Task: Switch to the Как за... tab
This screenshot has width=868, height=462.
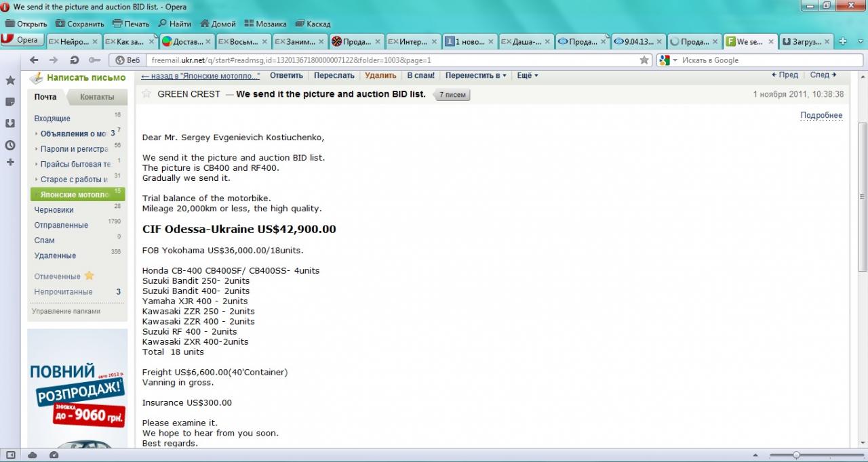Action: click(130, 41)
